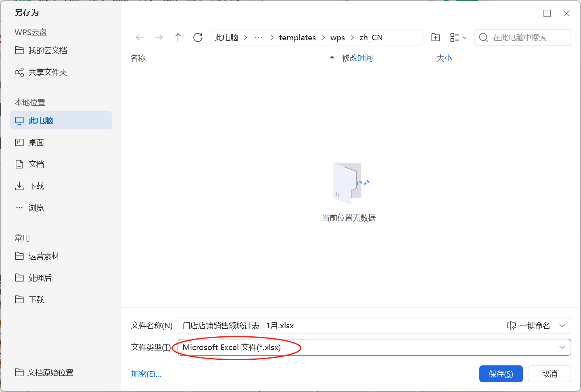Viewport: 581px width, 392px height.
Task: Click the forward navigation arrow
Action: [x=159, y=37]
